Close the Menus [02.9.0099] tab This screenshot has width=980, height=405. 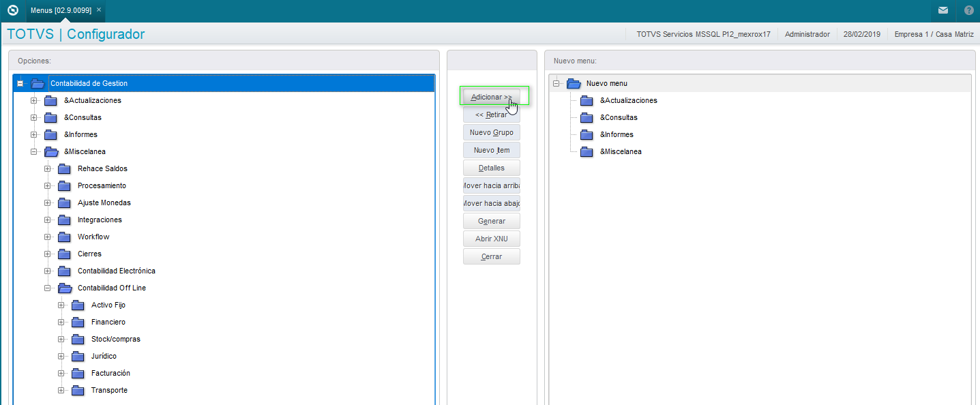click(99, 10)
